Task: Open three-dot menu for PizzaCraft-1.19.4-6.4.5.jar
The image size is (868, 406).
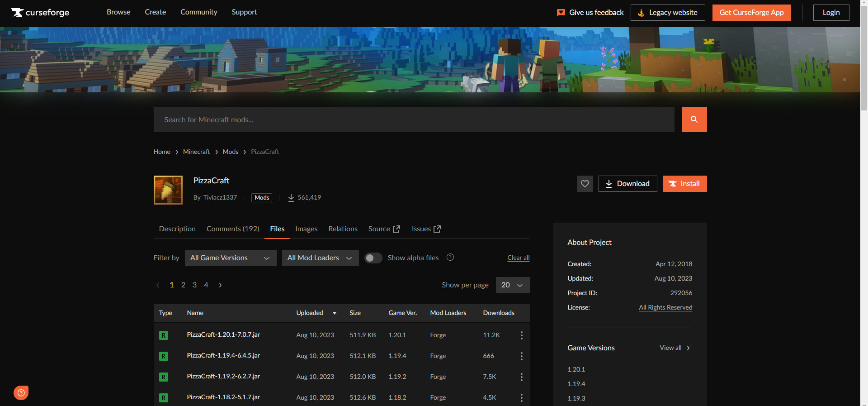Action: (521, 356)
